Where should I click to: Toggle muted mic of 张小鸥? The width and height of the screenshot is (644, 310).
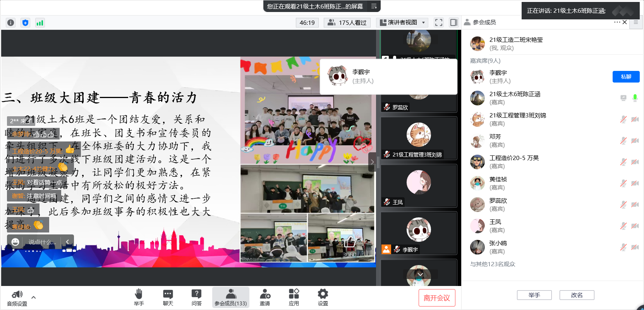click(x=623, y=247)
